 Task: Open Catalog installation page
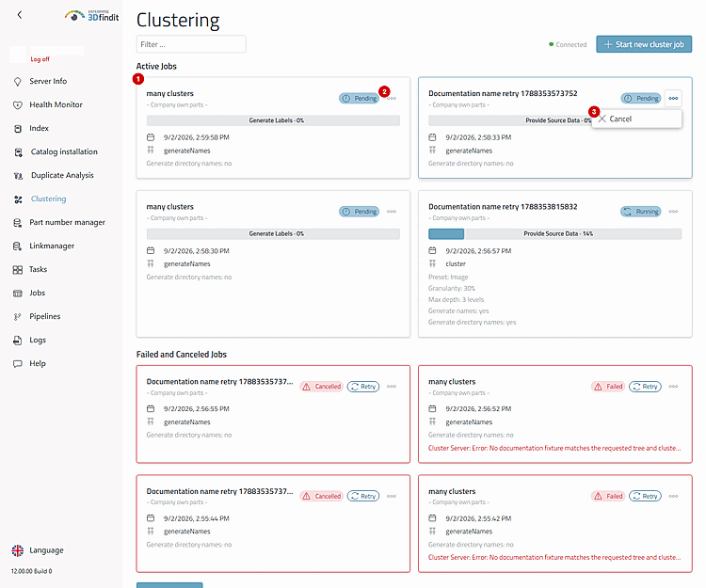[x=64, y=151]
